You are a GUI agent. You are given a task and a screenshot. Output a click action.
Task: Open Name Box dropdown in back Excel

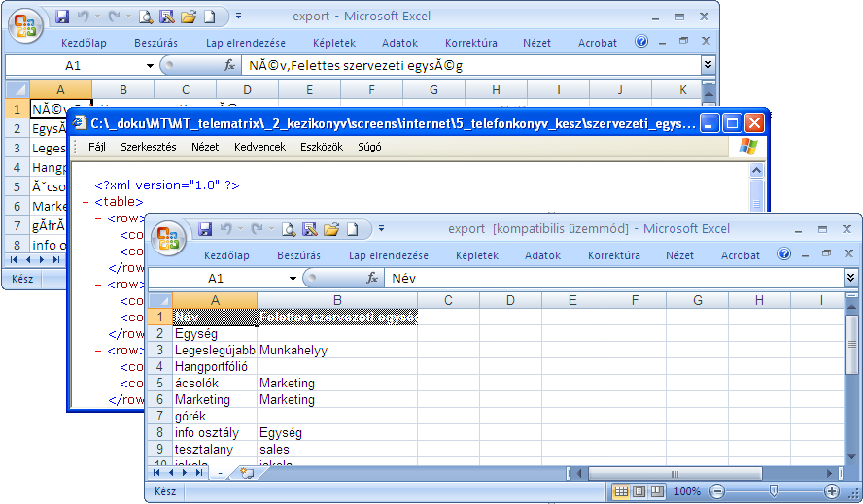[150, 66]
